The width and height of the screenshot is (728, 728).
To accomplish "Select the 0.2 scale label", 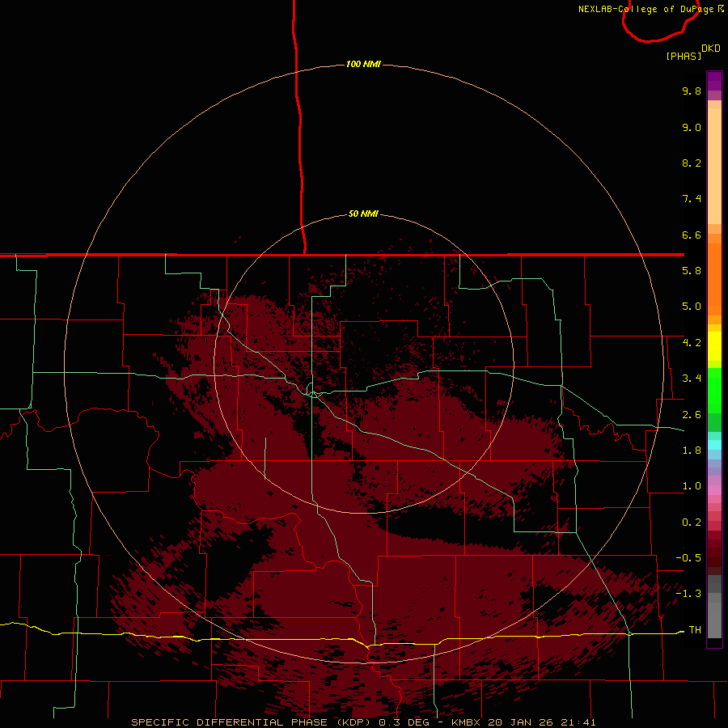I will pos(692,523).
